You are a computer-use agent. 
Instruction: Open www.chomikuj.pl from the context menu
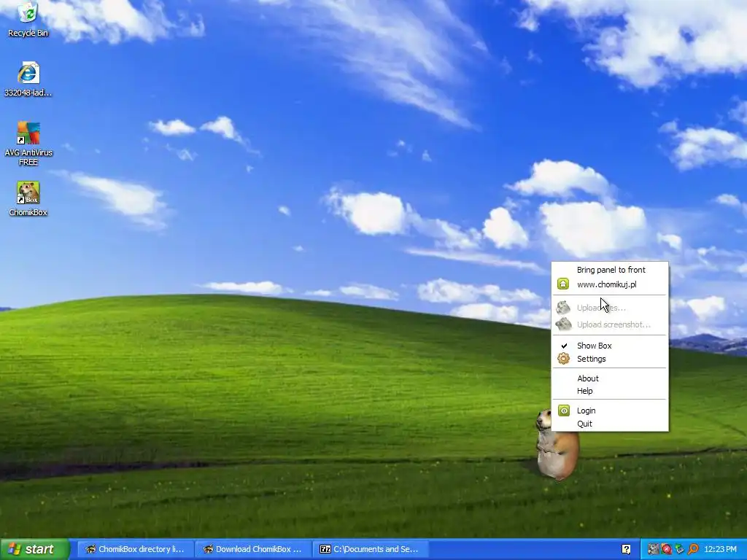click(611, 285)
